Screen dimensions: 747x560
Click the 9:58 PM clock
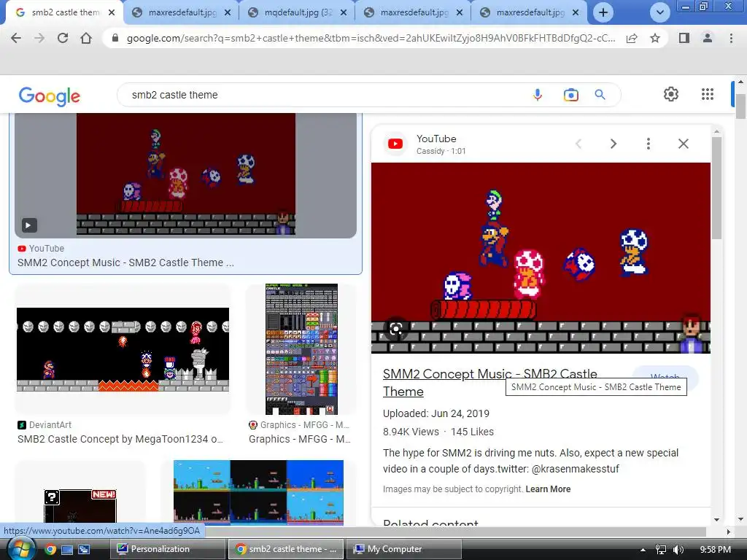point(715,550)
